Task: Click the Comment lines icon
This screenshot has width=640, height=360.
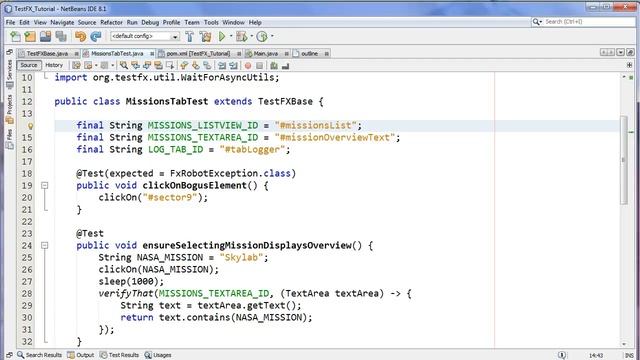Action: (274, 65)
